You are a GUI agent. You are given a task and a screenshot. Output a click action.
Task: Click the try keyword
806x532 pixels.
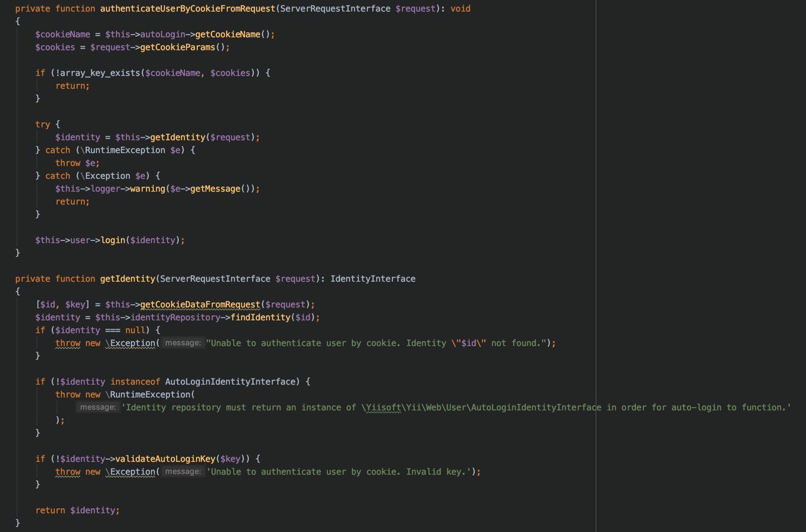(x=43, y=125)
